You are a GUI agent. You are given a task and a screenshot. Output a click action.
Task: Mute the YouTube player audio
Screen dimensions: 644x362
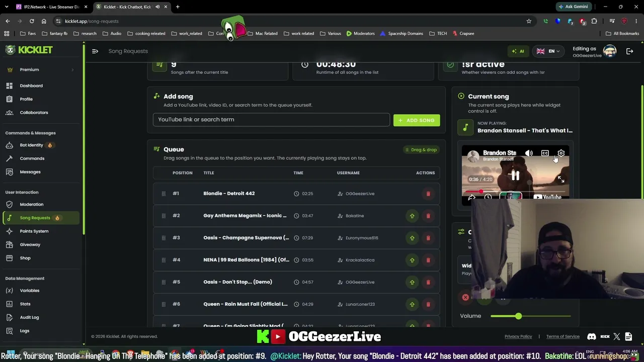click(x=529, y=153)
